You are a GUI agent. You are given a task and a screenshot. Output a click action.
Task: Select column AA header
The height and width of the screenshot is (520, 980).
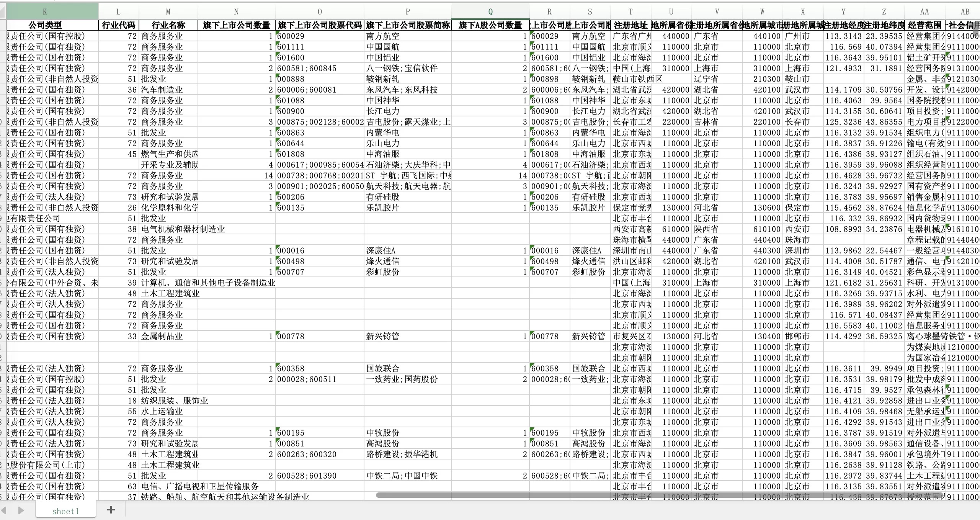coord(924,11)
